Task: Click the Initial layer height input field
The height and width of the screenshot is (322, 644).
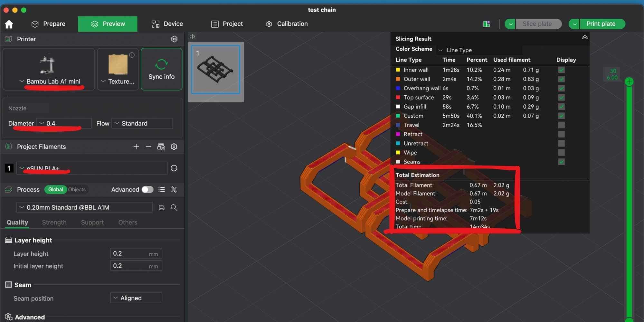Action: click(x=136, y=266)
